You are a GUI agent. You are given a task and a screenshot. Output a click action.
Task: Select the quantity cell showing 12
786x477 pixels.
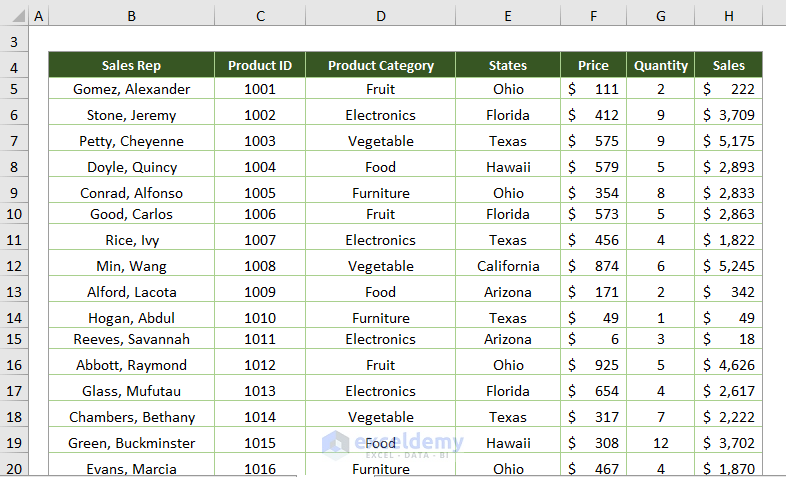click(661, 443)
